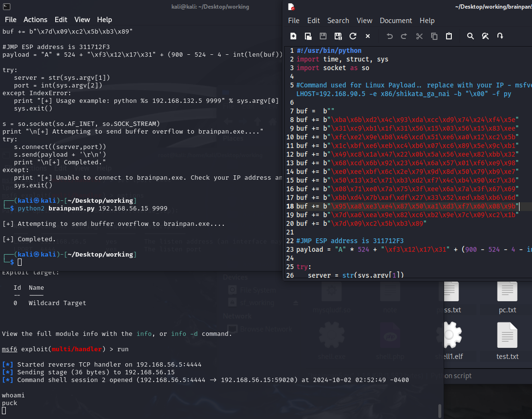Open the editor's Help menu
Viewport: 532px width, 419px height.
(427, 21)
